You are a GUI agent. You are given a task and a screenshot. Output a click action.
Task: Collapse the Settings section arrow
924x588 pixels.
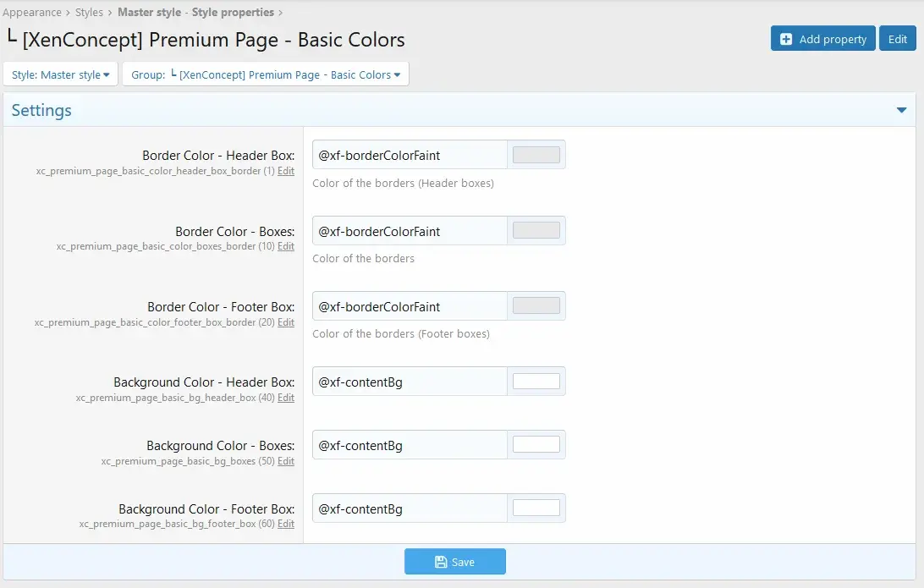(902, 111)
